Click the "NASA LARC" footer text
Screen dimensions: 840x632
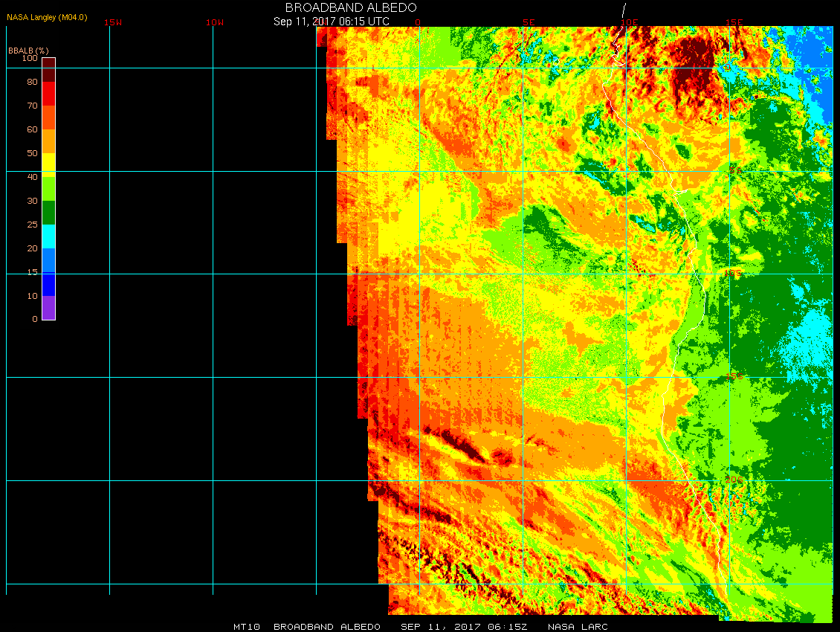(578, 627)
